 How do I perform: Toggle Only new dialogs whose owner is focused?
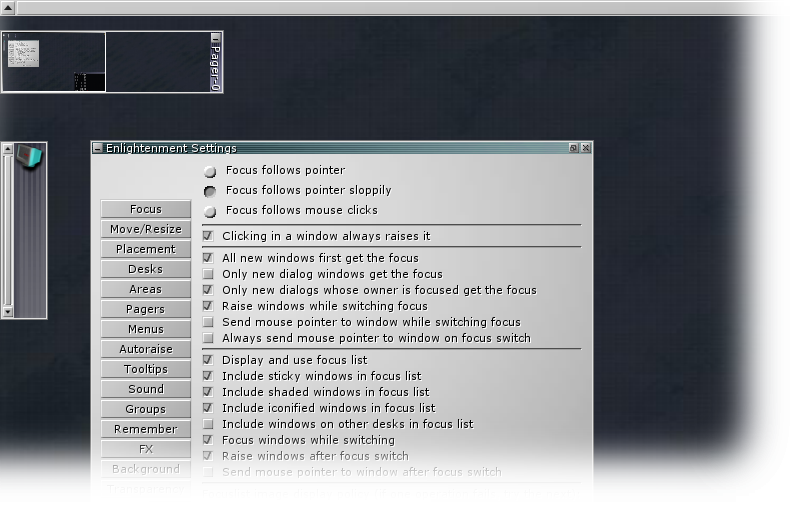pyautogui.click(x=208, y=290)
